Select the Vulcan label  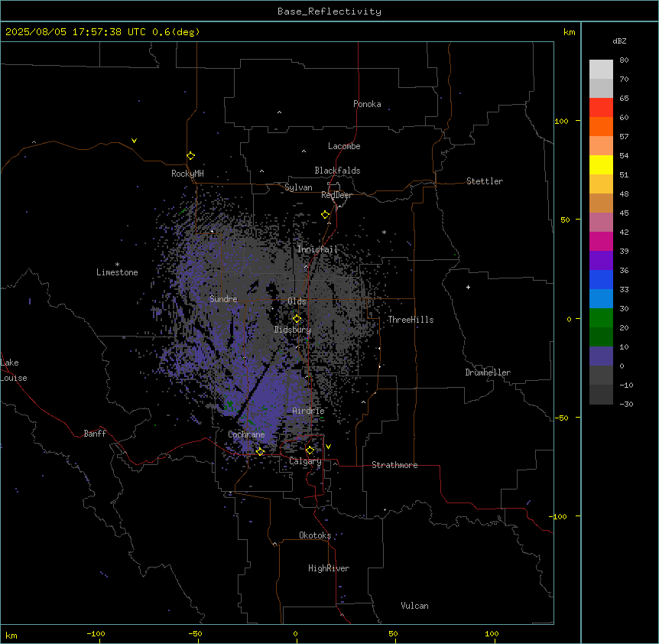pyautogui.click(x=414, y=606)
